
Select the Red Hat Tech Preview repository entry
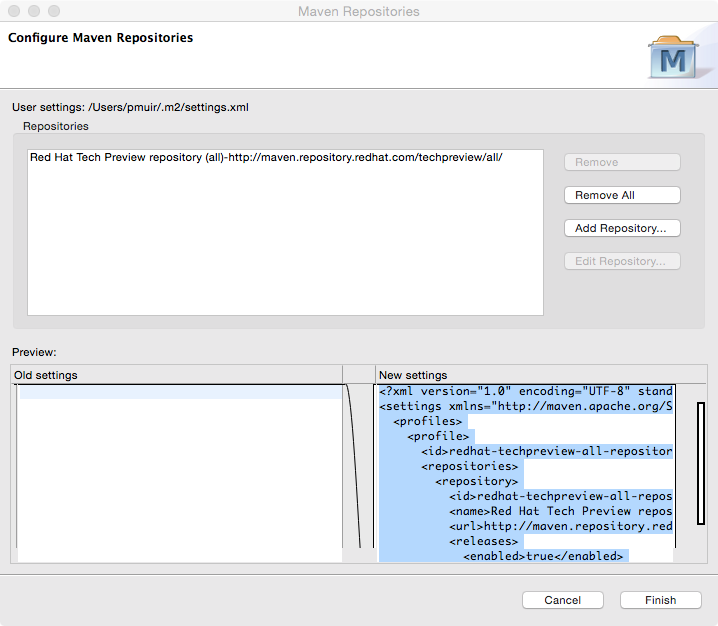click(266, 158)
